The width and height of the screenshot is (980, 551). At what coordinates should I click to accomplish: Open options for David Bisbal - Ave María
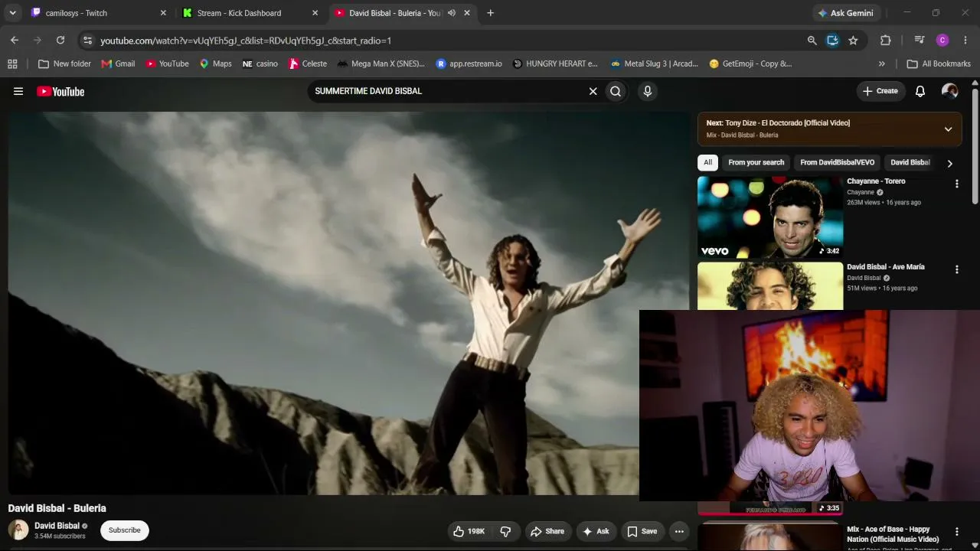(956, 269)
